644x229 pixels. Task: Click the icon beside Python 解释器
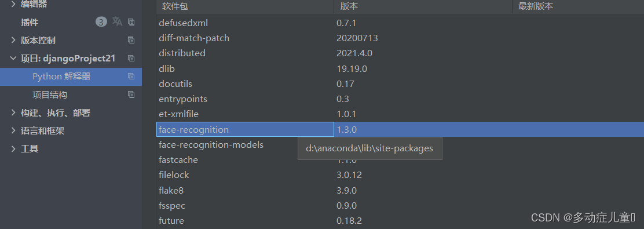pyautogui.click(x=131, y=76)
